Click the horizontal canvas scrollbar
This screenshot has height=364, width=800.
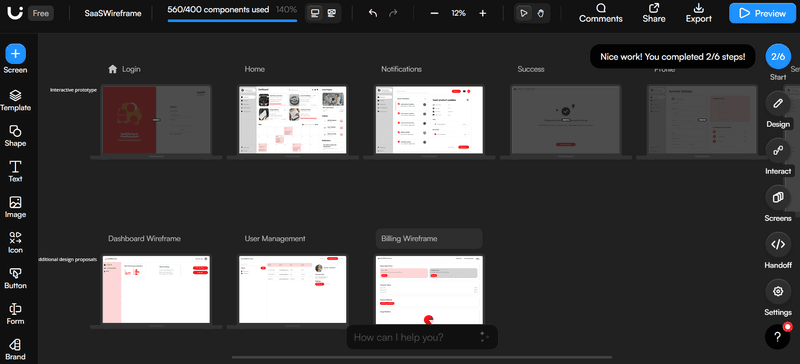pos(422,357)
